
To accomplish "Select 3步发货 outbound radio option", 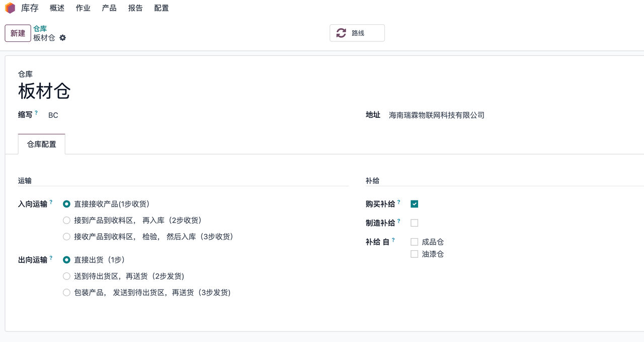I will [x=66, y=292].
